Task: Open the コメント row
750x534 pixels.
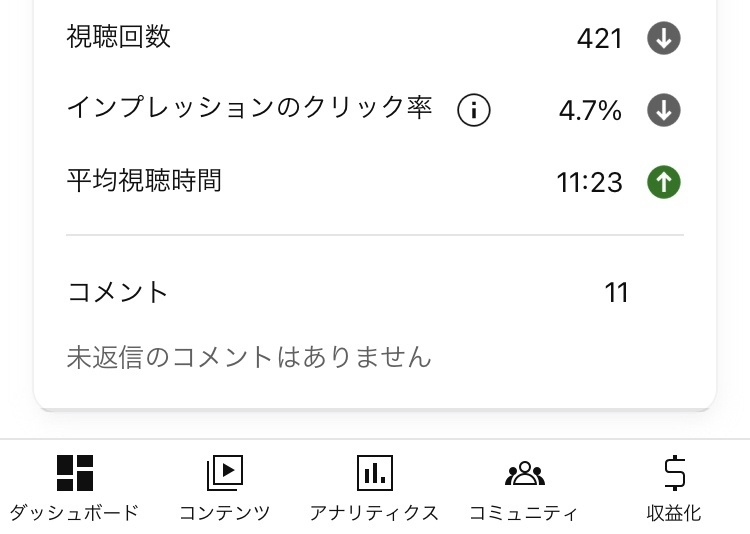Action: click(x=375, y=292)
